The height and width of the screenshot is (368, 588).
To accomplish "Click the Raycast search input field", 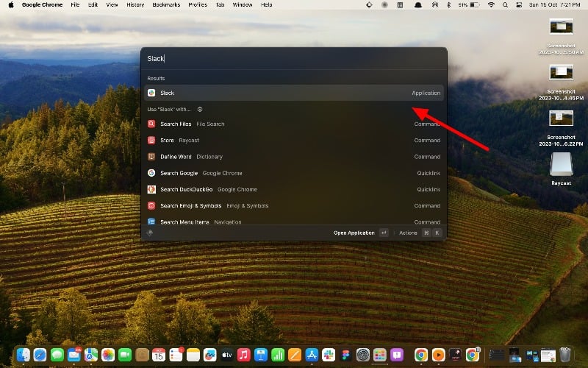I will tap(294, 59).
